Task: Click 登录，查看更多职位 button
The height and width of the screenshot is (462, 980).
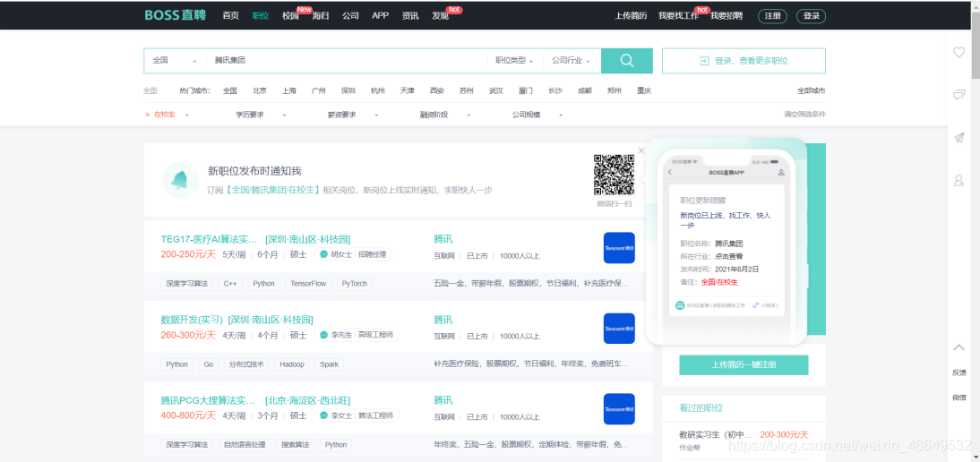Action: tap(744, 61)
